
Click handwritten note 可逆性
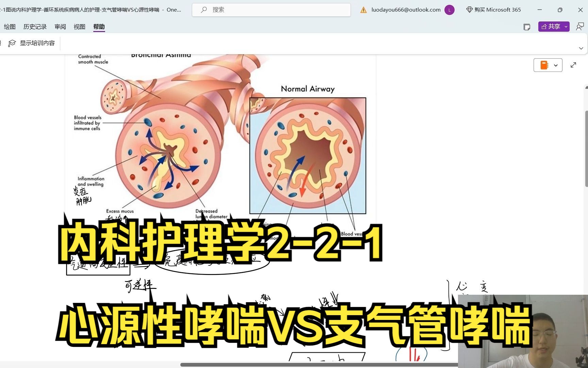click(x=140, y=286)
